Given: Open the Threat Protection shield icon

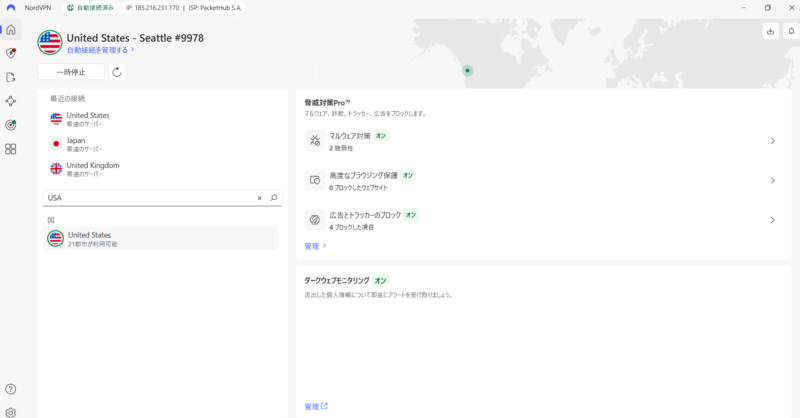Looking at the screenshot, I should (11, 53).
